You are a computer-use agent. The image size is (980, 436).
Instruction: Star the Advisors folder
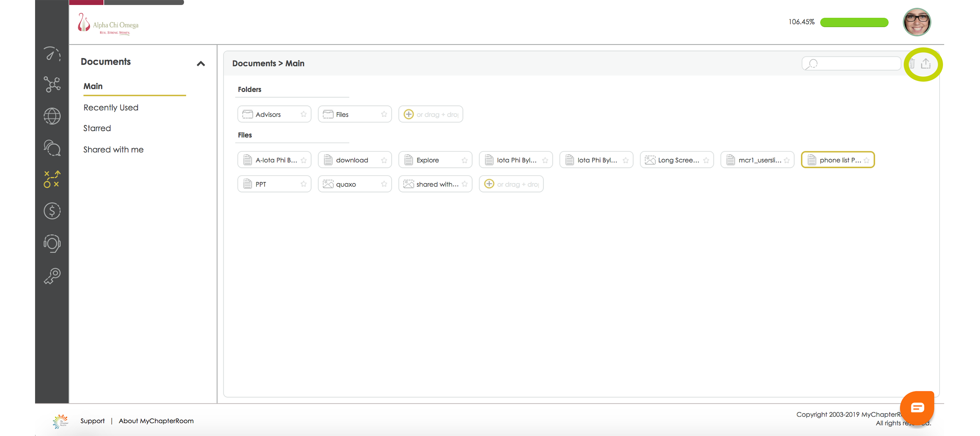[304, 114]
